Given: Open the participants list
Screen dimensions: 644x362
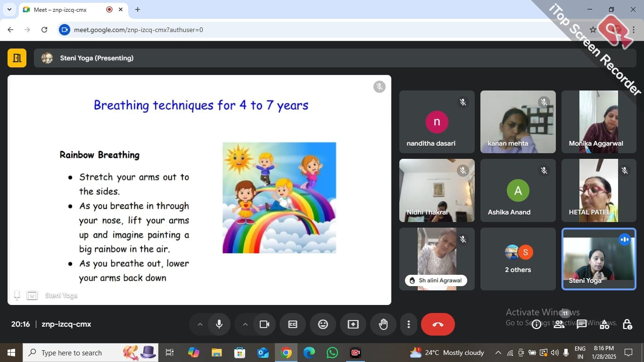Looking at the screenshot, I should [560, 324].
